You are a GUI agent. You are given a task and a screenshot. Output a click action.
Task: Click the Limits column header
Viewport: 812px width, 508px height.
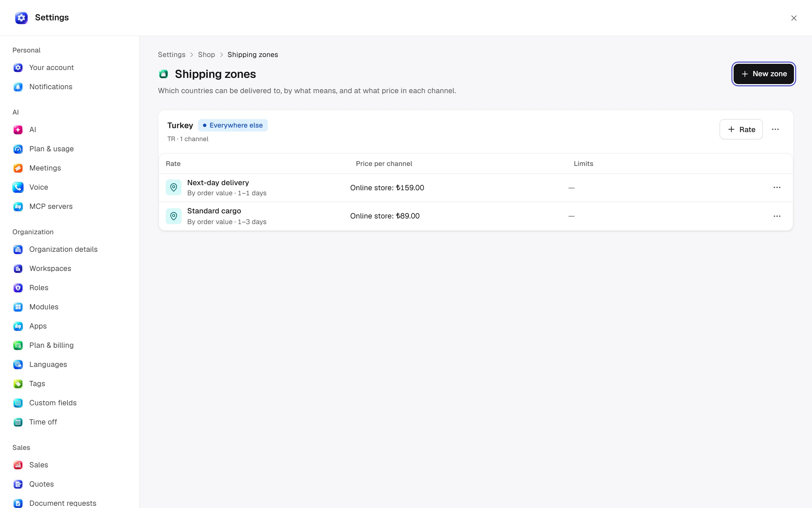point(583,164)
